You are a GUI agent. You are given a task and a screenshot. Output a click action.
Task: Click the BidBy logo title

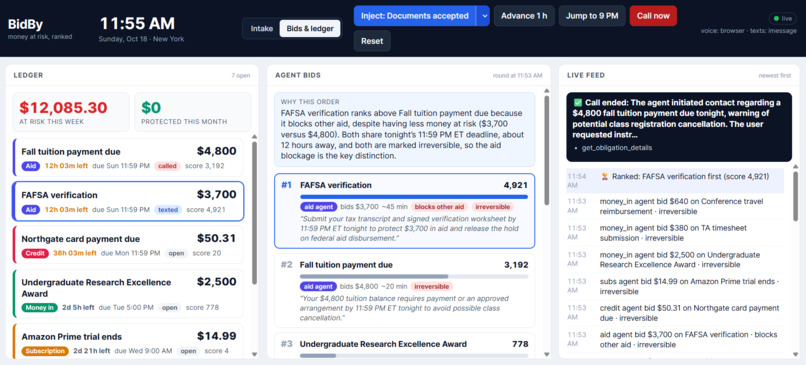[24, 24]
